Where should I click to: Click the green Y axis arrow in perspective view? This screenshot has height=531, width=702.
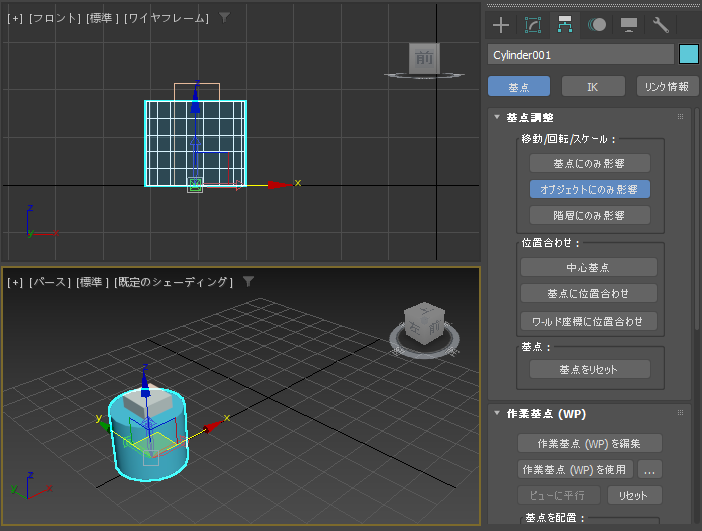105,426
